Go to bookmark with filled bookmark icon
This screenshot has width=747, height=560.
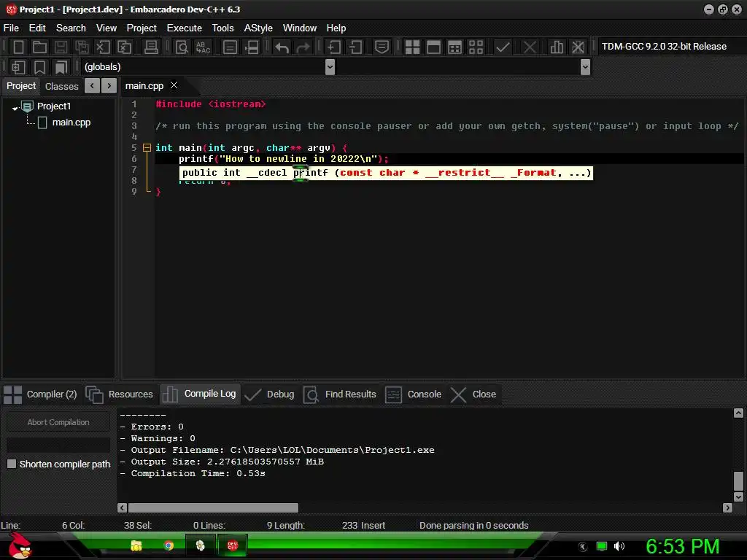[x=61, y=67]
